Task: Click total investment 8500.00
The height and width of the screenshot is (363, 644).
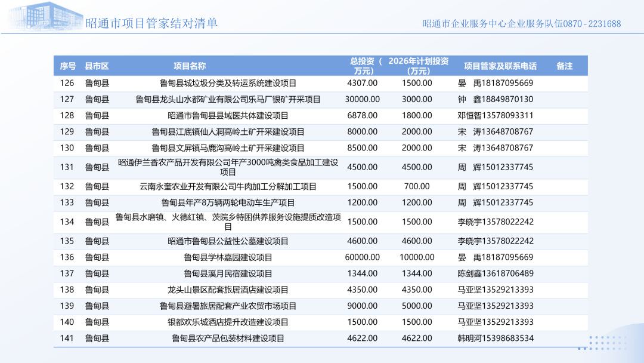Action: pyautogui.click(x=363, y=148)
